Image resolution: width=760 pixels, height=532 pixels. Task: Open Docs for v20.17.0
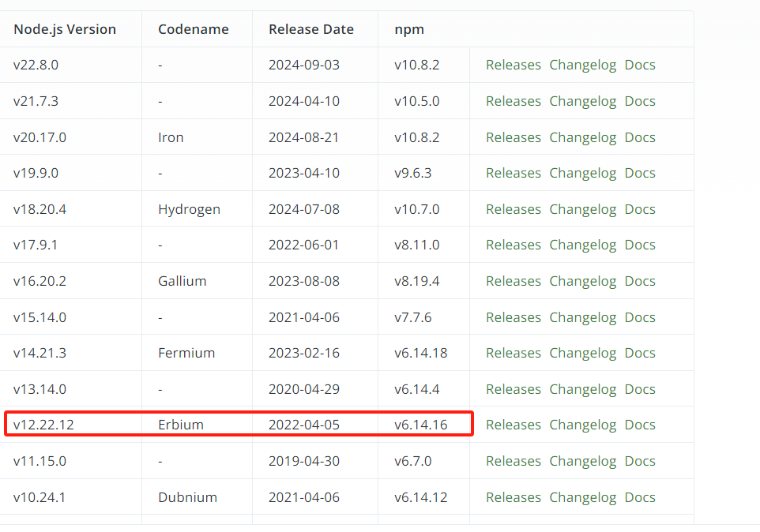coord(640,137)
